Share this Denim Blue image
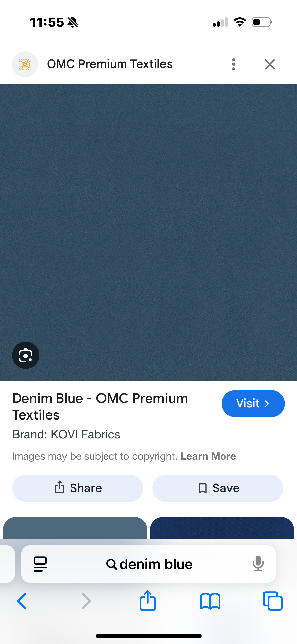Image resolution: width=297 pixels, height=644 pixels. coord(78,488)
